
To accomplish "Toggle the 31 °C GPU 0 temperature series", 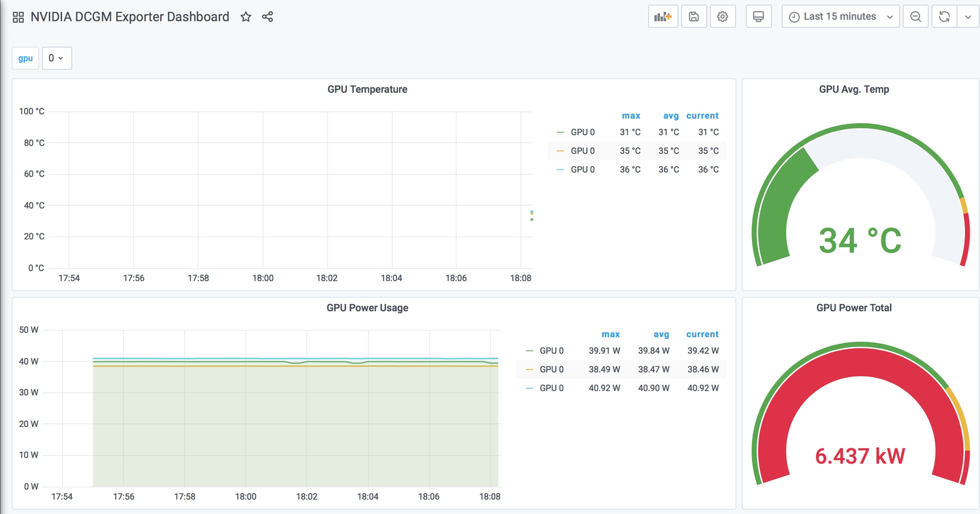I will click(x=583, y=132).
